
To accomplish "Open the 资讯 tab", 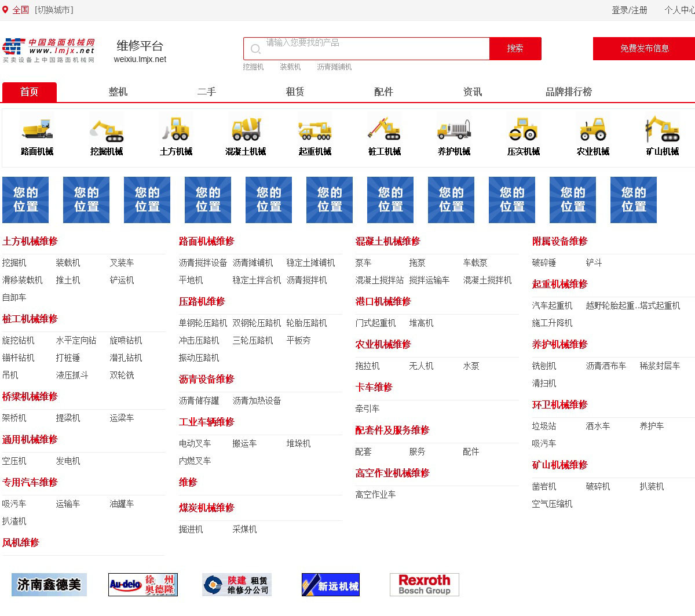I will pos(473,92).
